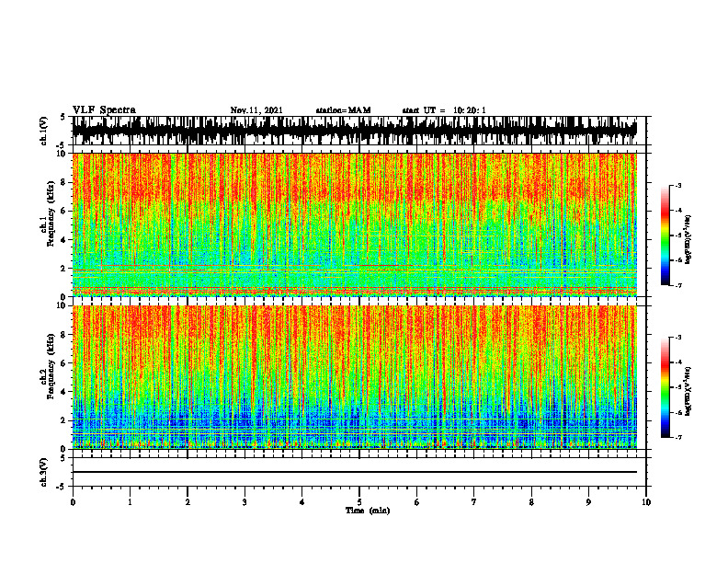The height and width of the screenshot is (563, 728).
Task: Click the "7" tick on the time axis
Action: tap(474, 502)
